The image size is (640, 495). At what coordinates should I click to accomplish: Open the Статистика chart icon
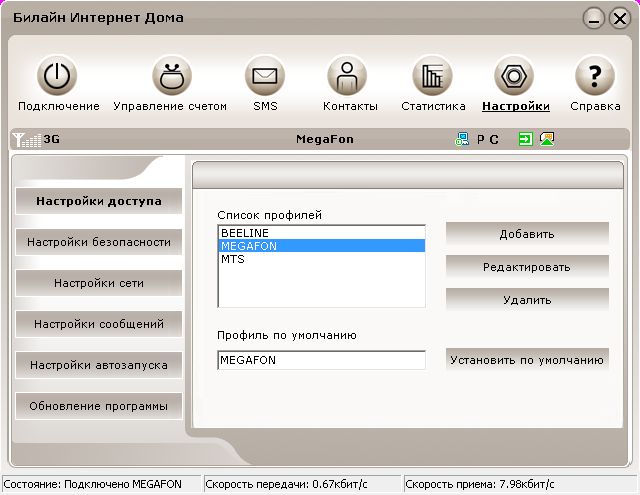click(432, 76)
